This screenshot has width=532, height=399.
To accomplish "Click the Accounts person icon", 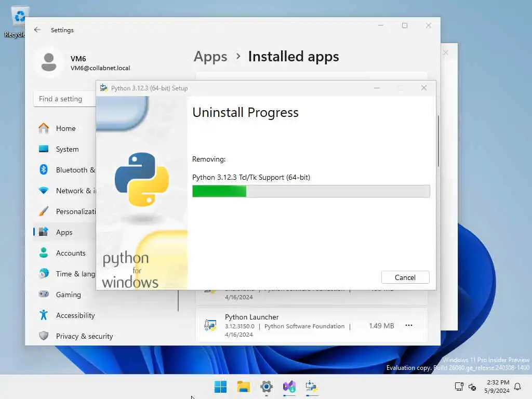I will (x=44, y=252).
